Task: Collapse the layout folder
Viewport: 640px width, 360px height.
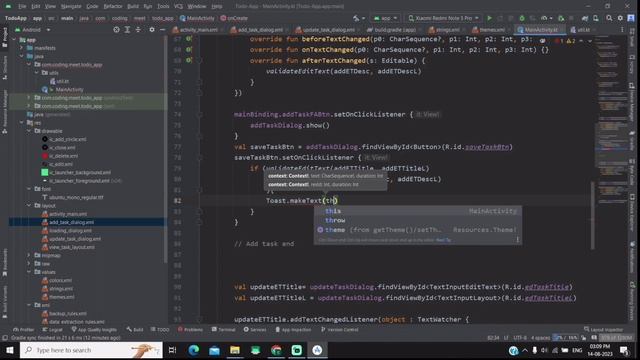Action: (x=29, y=205)
